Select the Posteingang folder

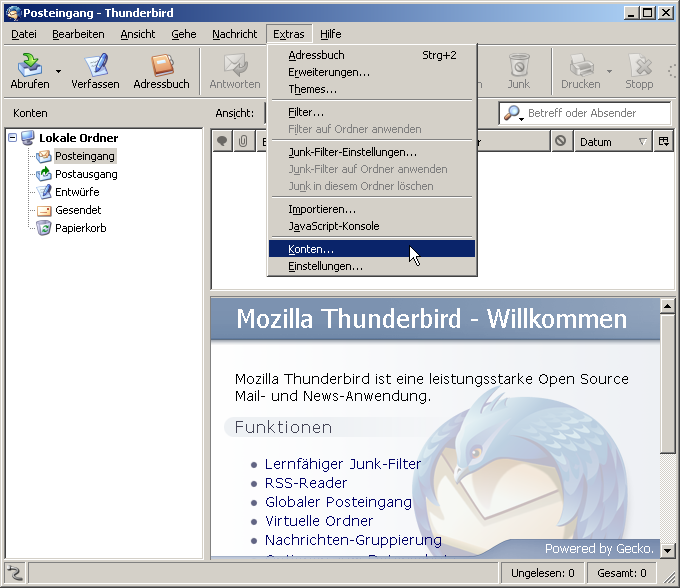(x=85, y=156)
